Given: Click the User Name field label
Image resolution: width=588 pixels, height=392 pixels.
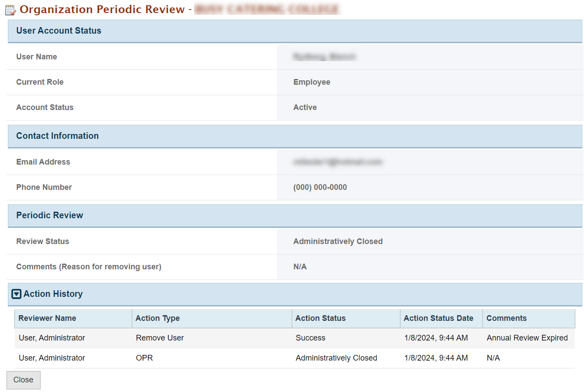Looking at the screenshot, I should pos(37,57).
